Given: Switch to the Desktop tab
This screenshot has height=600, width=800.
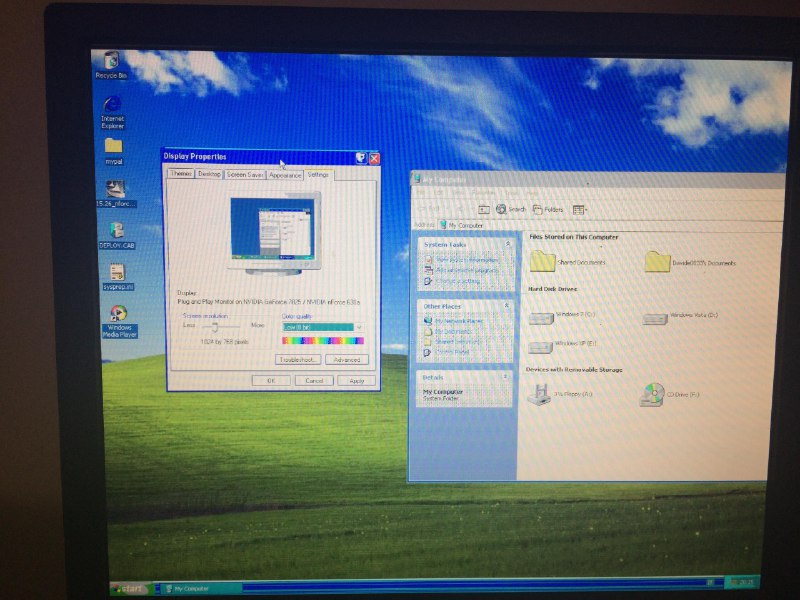Looking at the screenshot, I should click(209, 174).
